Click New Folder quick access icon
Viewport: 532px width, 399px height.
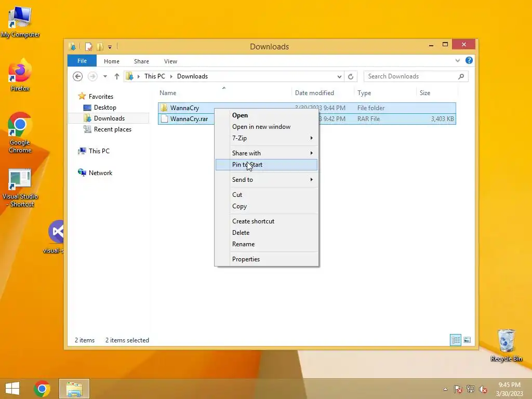tap(100, 46)
